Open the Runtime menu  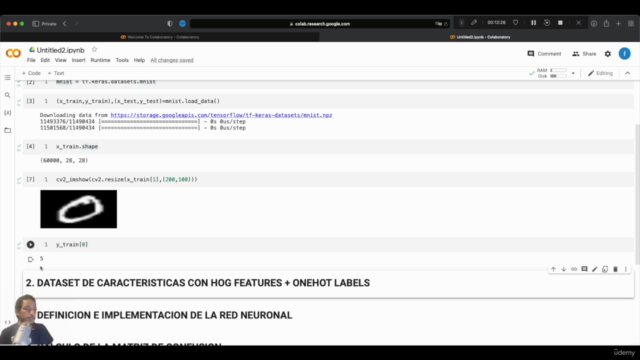point(100,60)
